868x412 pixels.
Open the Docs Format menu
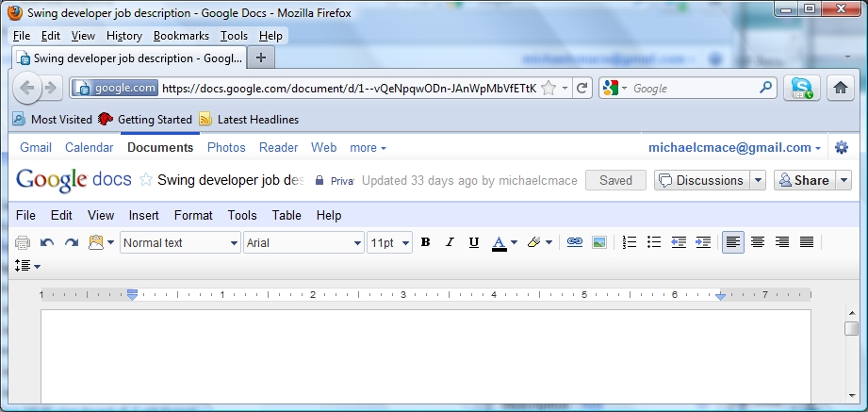pos(193,215)
